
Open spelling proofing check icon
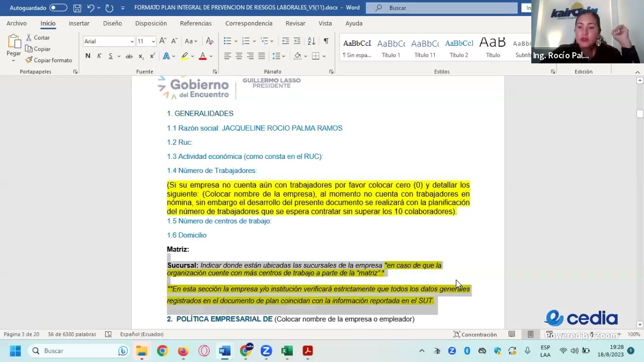coord(108,334)
